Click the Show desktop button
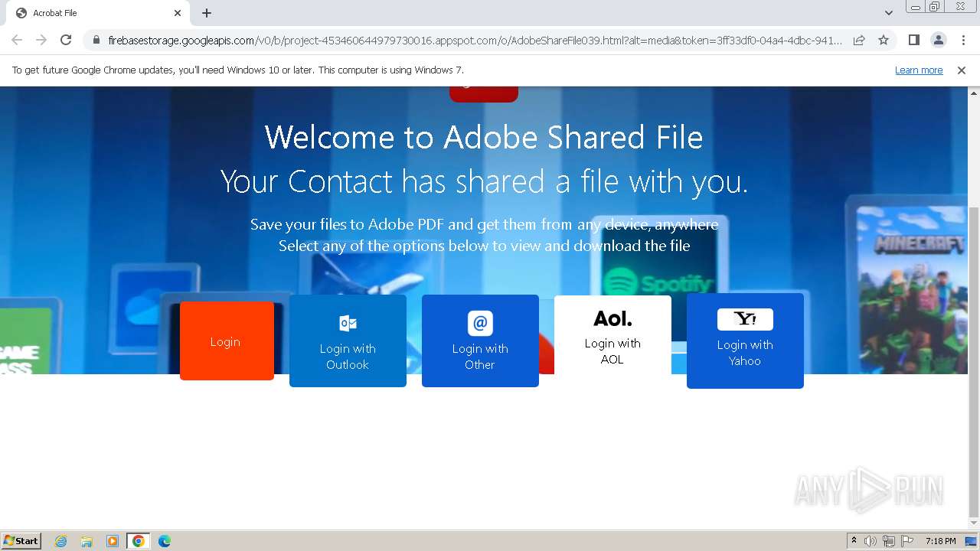The height and width of the screenshot is (551, 980). (x=972, y=541)
